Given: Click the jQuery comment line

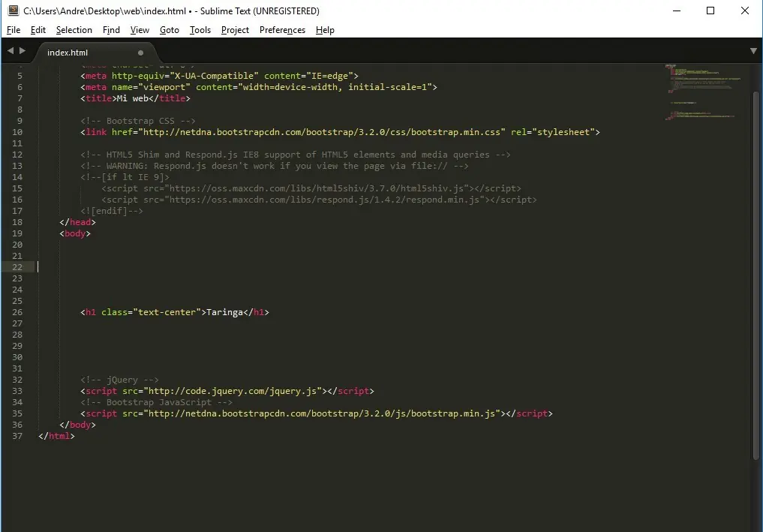Looking at the screenshot, I should pyautogui.click(x=119, y=380).
